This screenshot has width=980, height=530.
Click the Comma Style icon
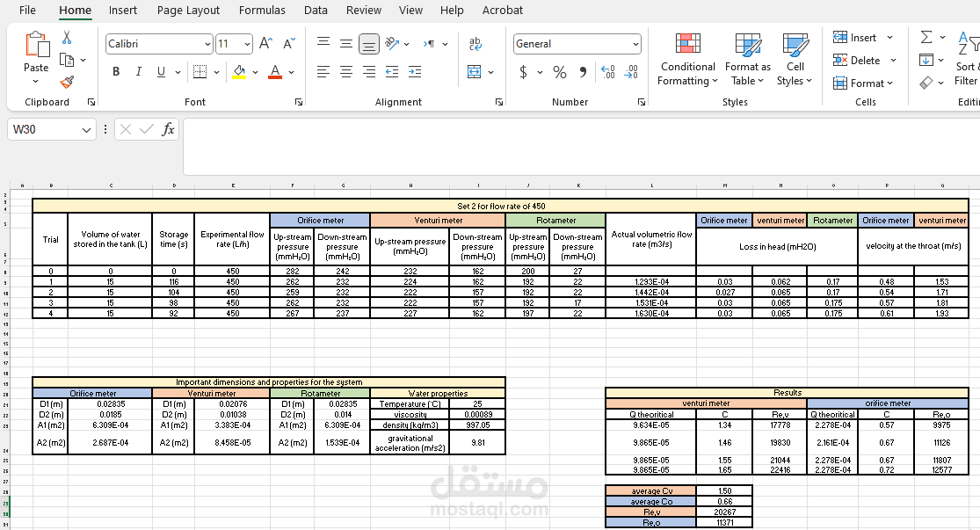[583, 72]
